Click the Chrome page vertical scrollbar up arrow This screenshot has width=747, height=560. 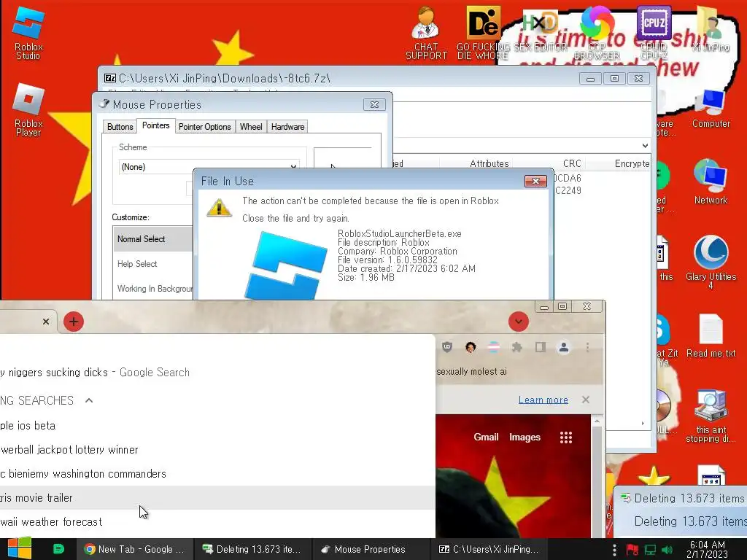click(597, 421)
